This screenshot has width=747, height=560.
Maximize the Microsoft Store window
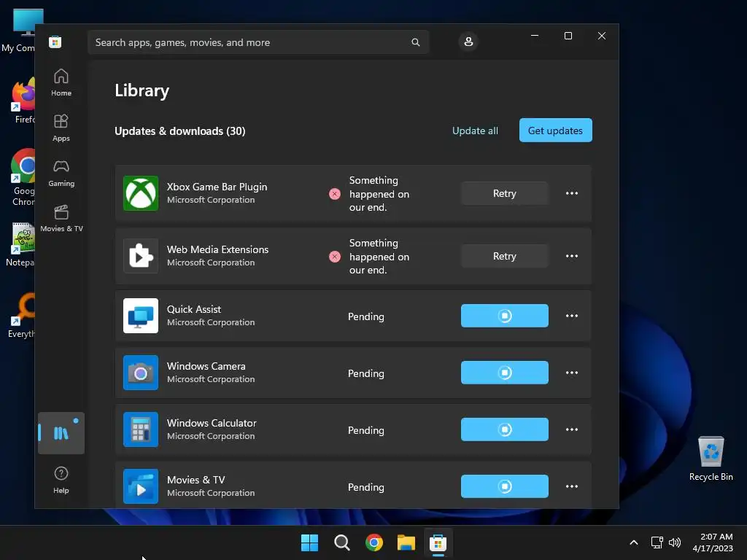[568, 36]
